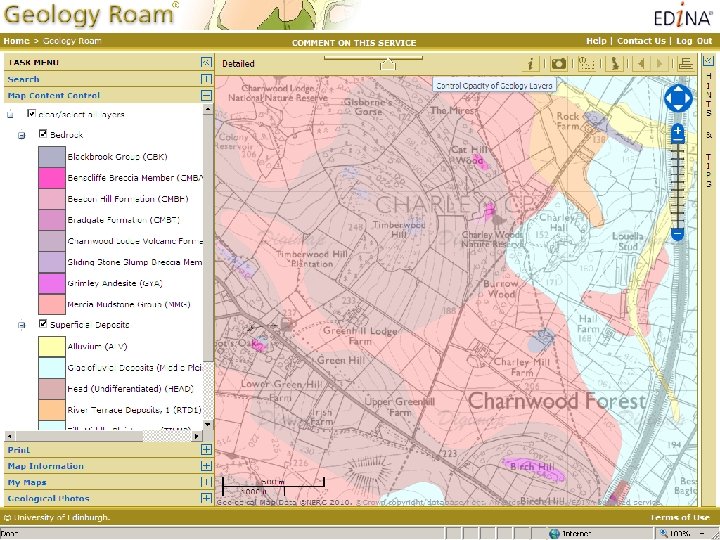The height and width of the screenshot is (540, 720).
Task: Pan the map right with navigation wheel
Action: coord(688,98)
